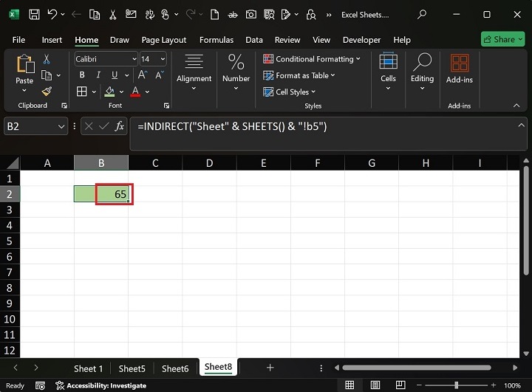
Task: Click the Save icon in title bar
Action: pyautogui.click(x=35, y=14)
